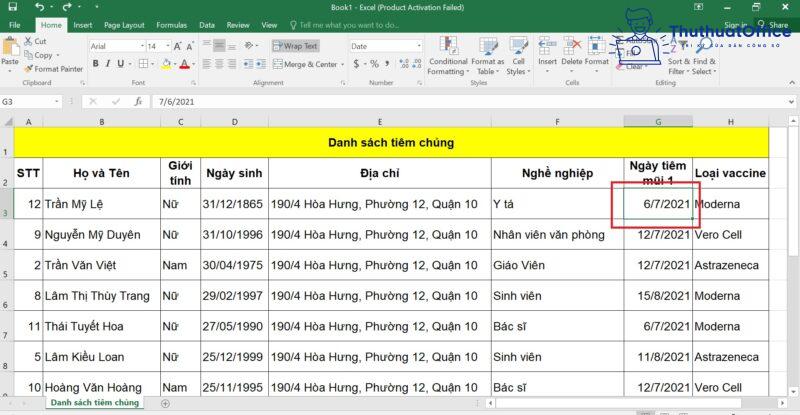Viewport: 800px width, 415px height.
Task: Cut the selected cell
Action: pos(35,41)
